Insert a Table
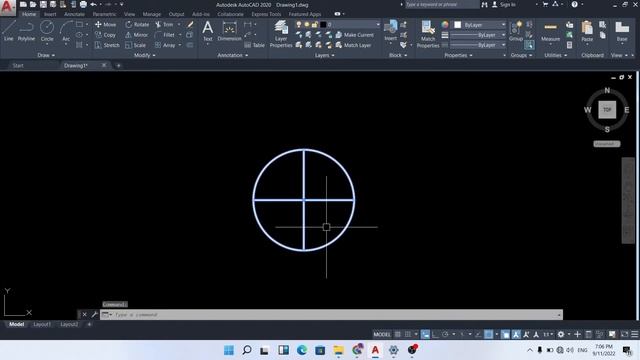Image resolution: width=640 pixels, height=360 pixels. pyautogui.click(x=255, y=45)
